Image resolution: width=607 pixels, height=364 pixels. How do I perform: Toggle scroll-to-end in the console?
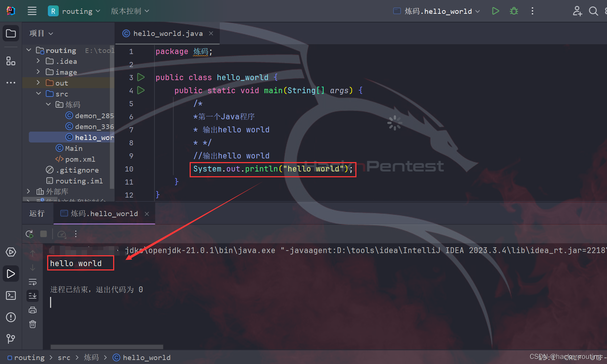click(x=32, y=295)
